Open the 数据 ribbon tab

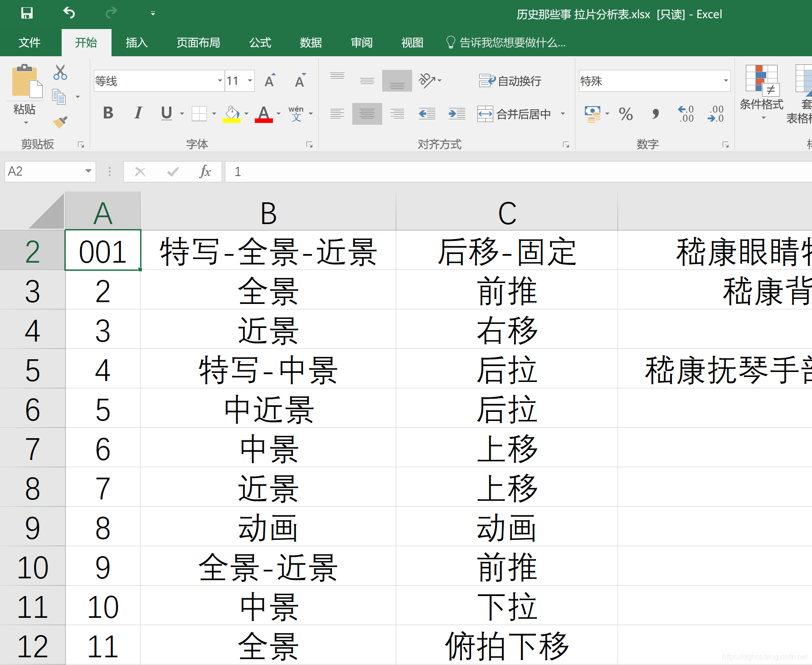tap(311, 43)
